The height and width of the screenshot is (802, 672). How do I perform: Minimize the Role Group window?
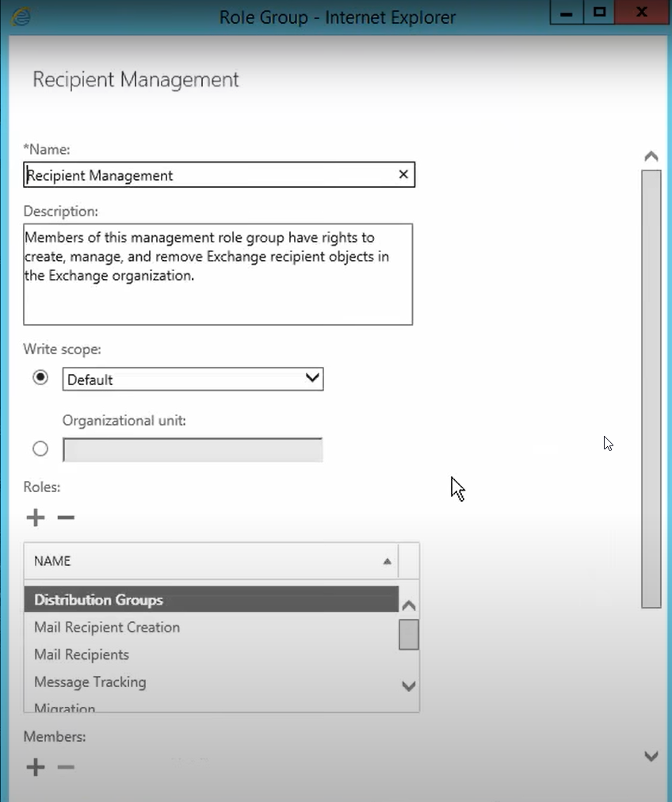[567, 12]
